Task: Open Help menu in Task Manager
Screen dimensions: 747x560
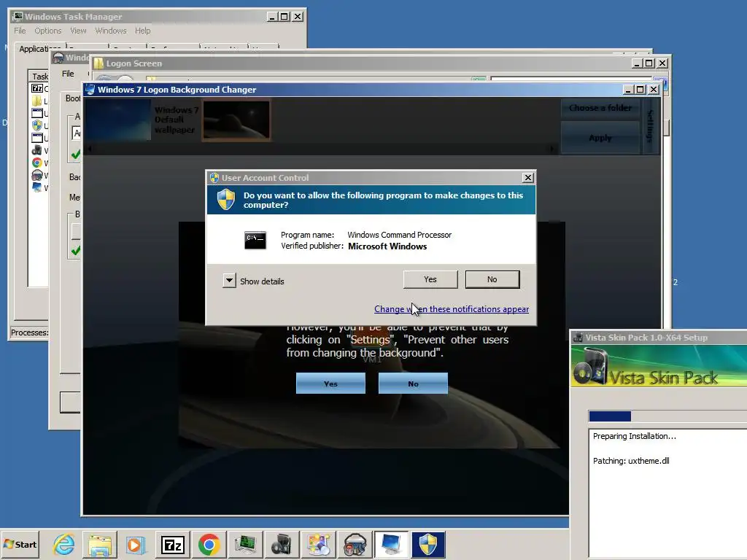Action: (142, 31)
